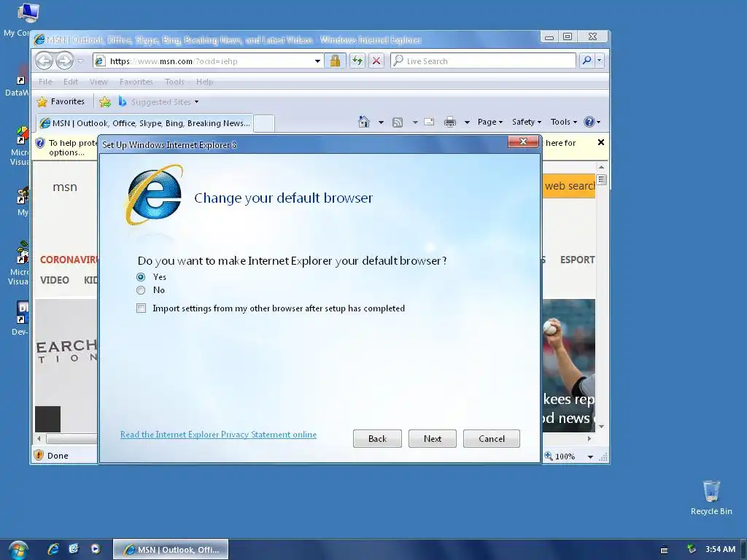747x560 pixels.
Task: Click the Refresh icon beside the address bar
Action: 357,61
